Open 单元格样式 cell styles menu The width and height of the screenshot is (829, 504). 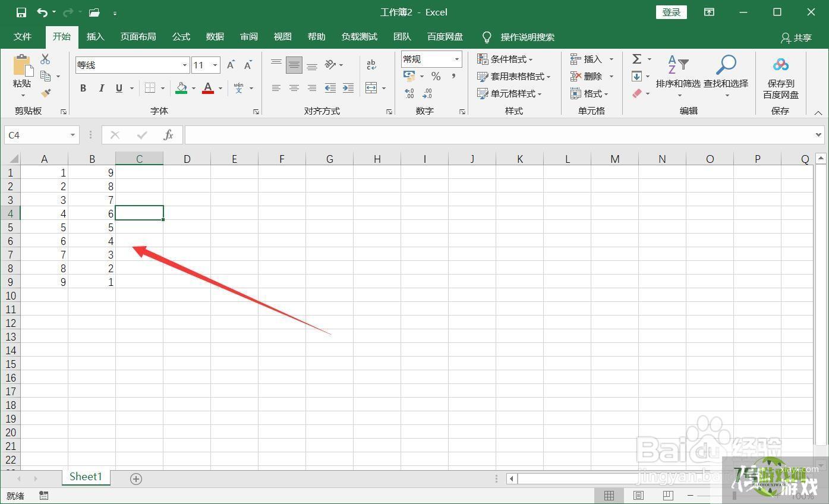510,93
